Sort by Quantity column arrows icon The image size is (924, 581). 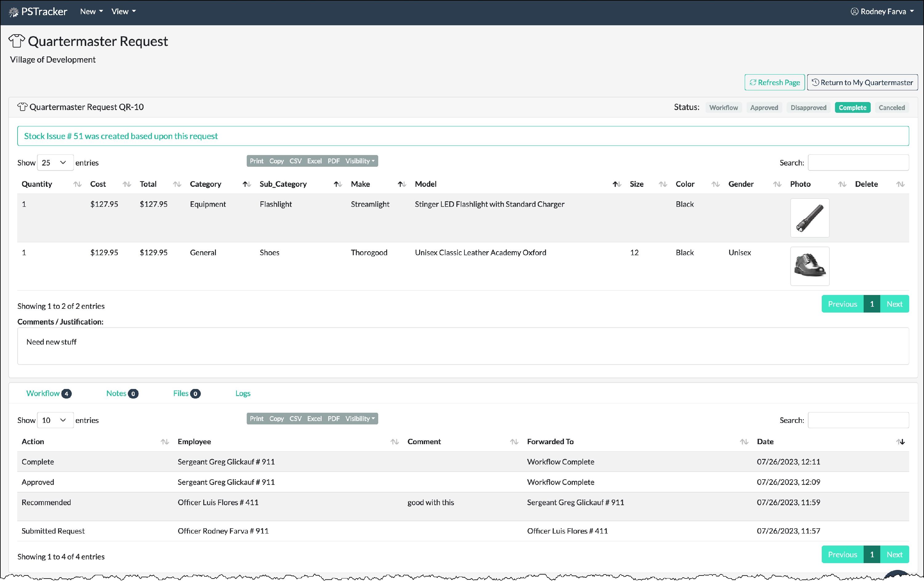pyautogui.click(x=77, y=184)
